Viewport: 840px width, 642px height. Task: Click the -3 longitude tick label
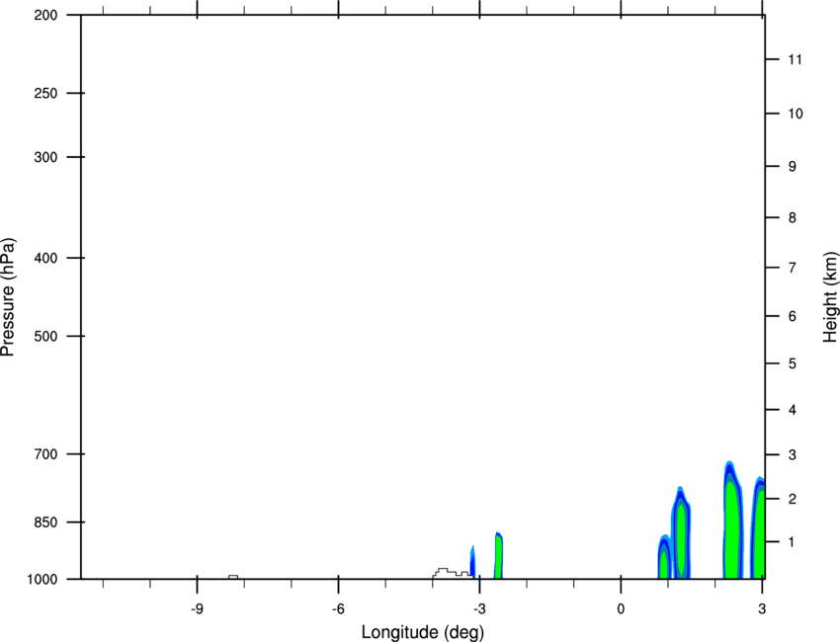(x=479, y=608)
